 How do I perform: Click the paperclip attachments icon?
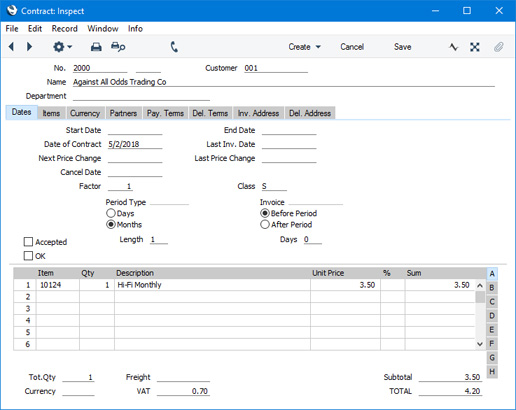pyautogui.click(x=498, y=47)
